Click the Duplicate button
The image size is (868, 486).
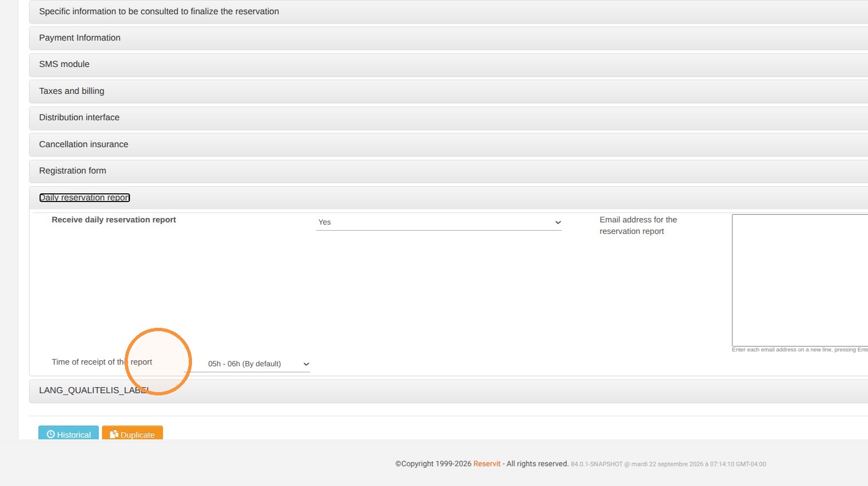(x=132, y=433)
